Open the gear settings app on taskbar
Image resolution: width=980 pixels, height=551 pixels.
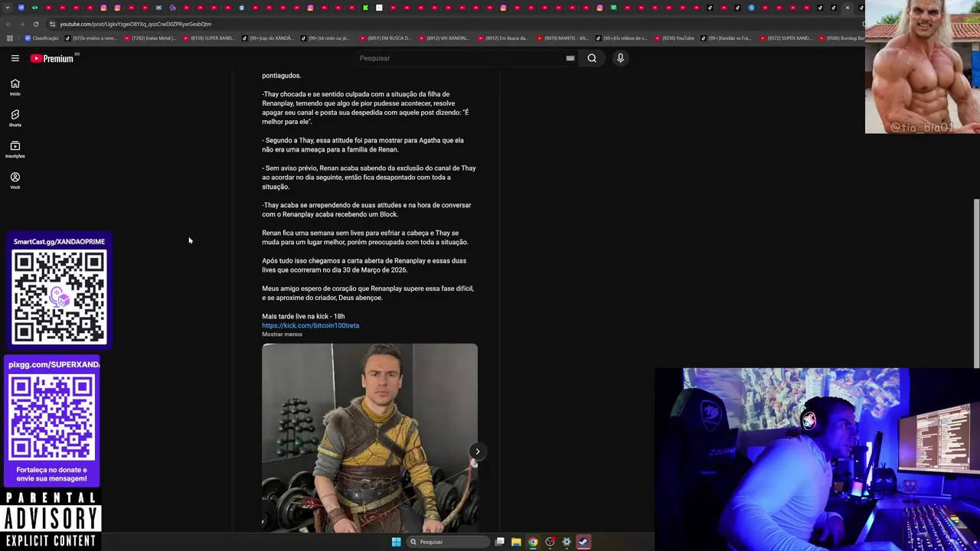coord(567,542)
